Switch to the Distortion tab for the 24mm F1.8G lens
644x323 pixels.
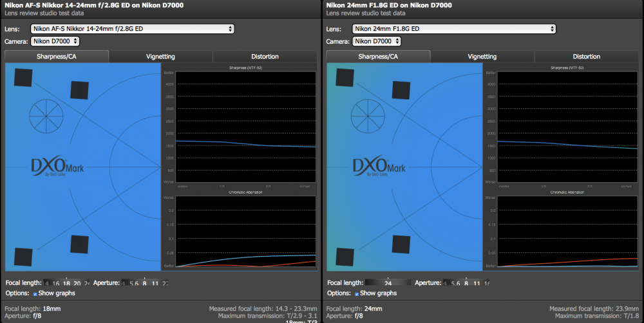point(587,57)
